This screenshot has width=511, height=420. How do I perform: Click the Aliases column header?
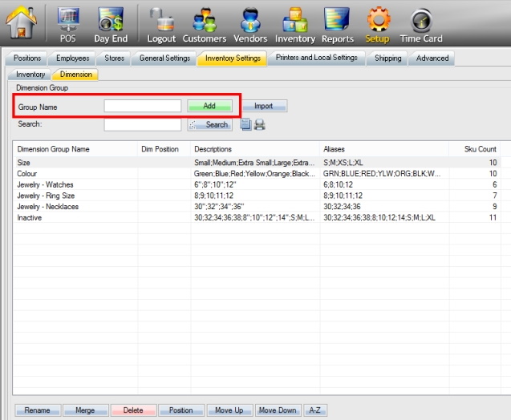pyautogui.click(x=384, y=149)
